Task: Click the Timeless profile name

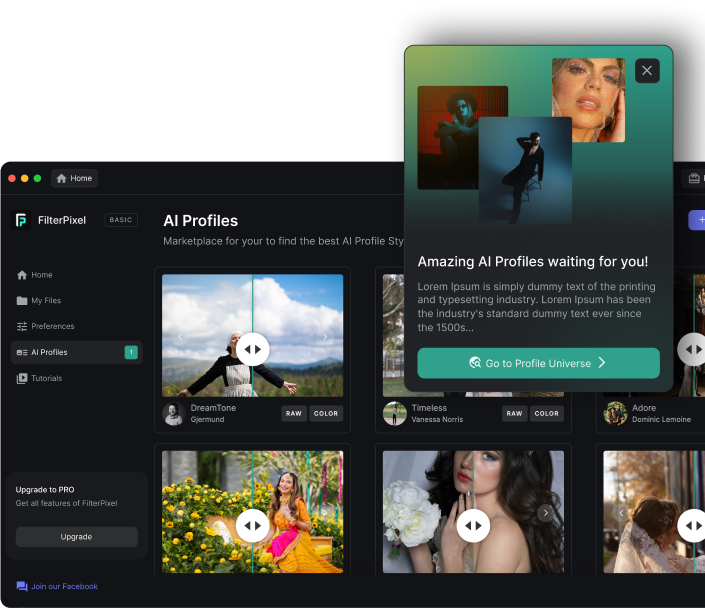Action: (x=429, y=408)
